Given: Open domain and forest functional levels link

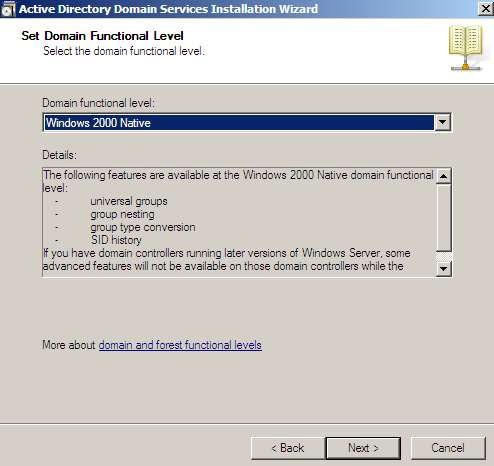Looking at the screenshot, I should pyautogui.click(x=180, y=345).
